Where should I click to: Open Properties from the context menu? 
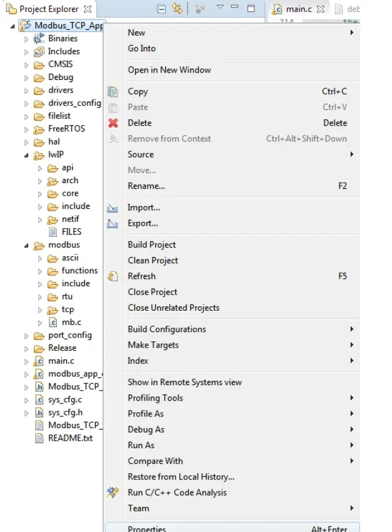[147, 528]
